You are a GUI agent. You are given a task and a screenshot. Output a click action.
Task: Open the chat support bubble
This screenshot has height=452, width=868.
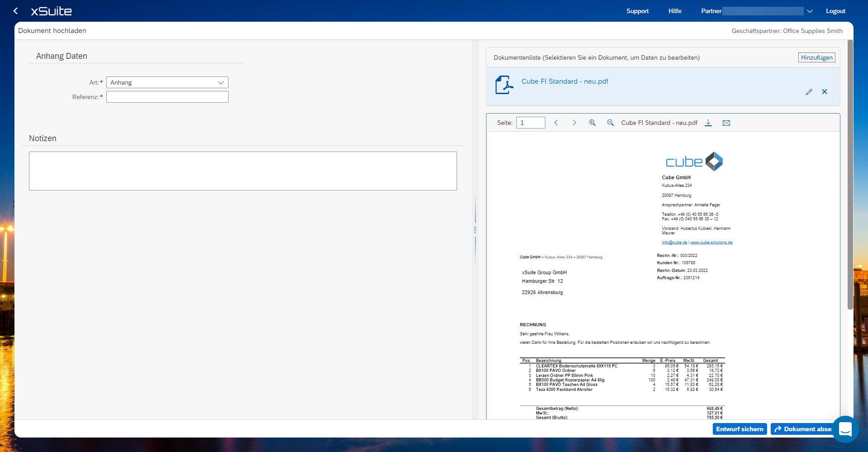[x=845, y=428]
